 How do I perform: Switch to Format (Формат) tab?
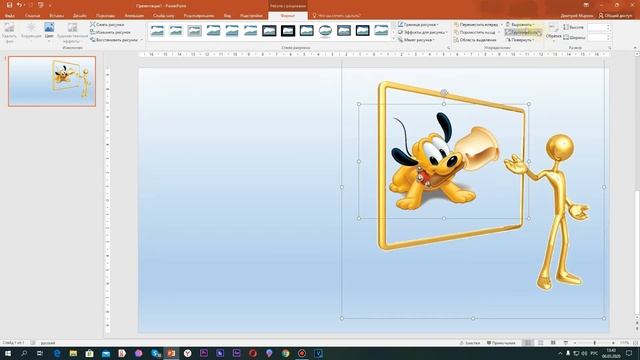pos(288,16)
